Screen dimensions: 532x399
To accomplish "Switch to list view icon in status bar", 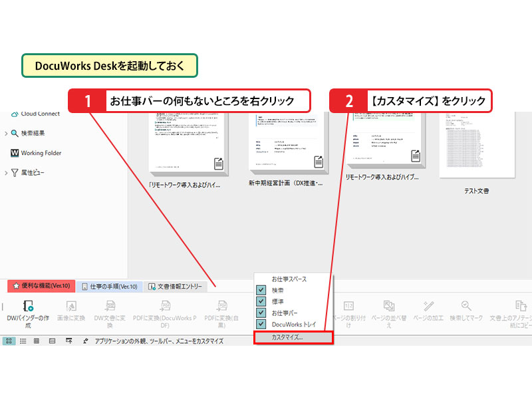I will click(23, 341).
